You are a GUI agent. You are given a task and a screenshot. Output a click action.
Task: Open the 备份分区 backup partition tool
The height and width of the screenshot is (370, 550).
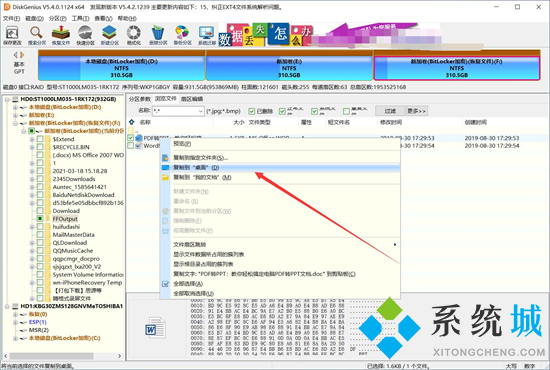click(182, 35)
